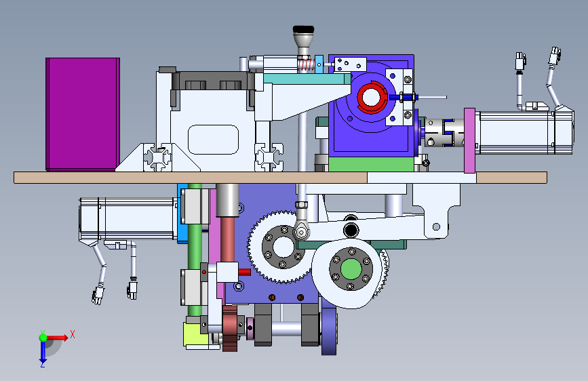
Task: Click the green Y axis dot of triad
Action: [x=43, y=338]
